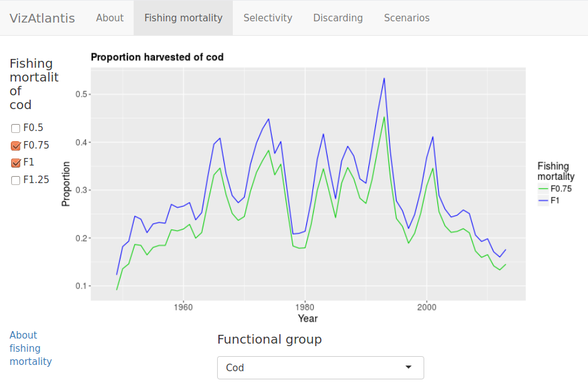Uncheck the F0.75 checkbox
588x390 pixels.
click(16, 145)
